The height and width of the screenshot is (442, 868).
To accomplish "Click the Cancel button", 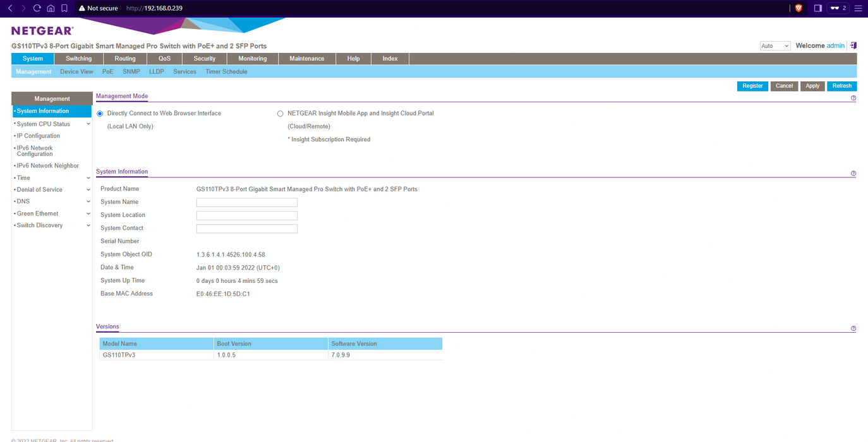I will [x=784, y=86].
